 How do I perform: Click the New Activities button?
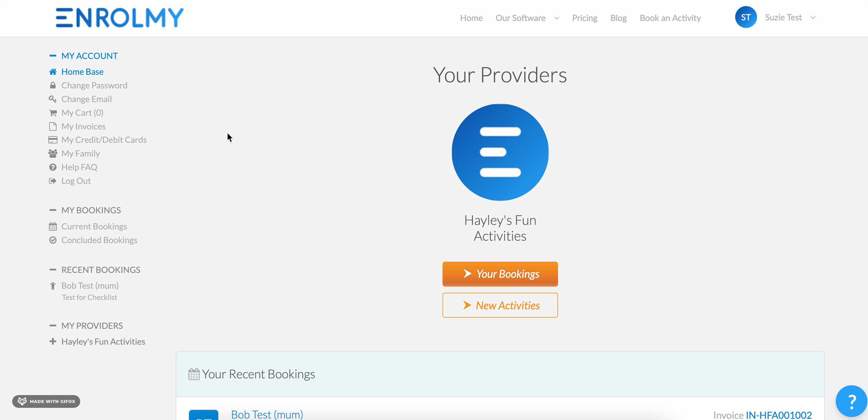tap(500, 305)
